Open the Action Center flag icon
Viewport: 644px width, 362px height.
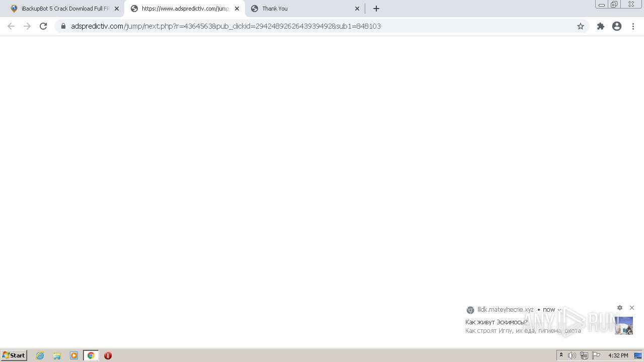(x=596, y=355)
